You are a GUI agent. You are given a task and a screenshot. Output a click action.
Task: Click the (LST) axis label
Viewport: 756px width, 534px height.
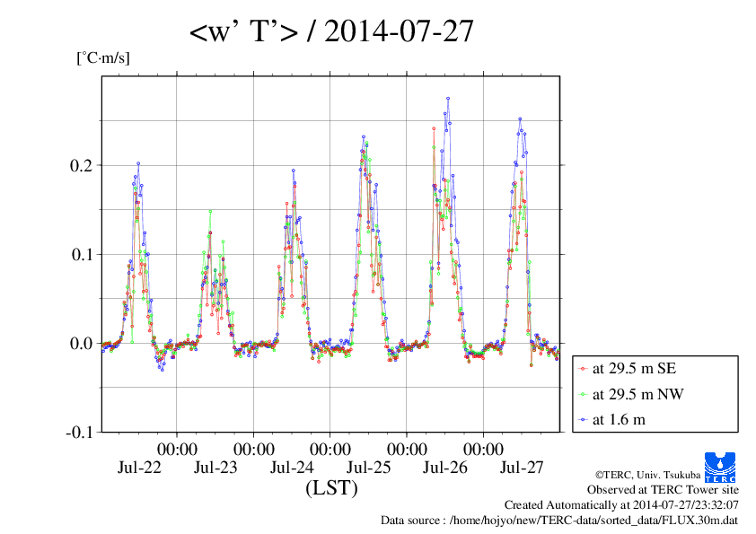[331, 487]
